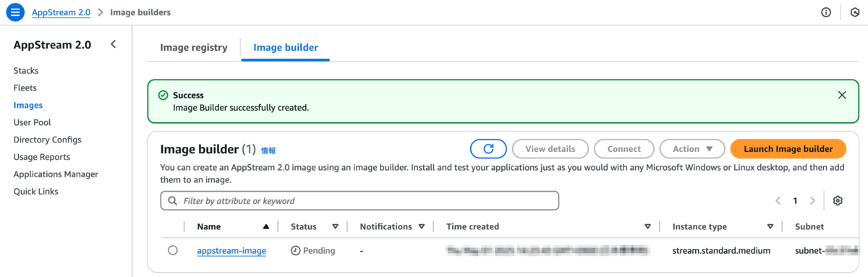This screenshot has width=868, height=277.
Task: Click the Subnet column header
Action: coord(809,226)
